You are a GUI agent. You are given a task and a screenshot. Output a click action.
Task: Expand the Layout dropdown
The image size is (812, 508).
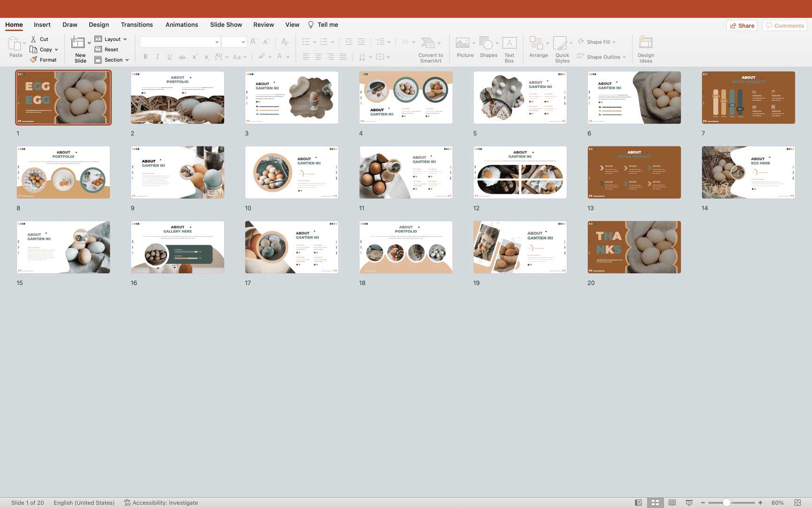125,40
